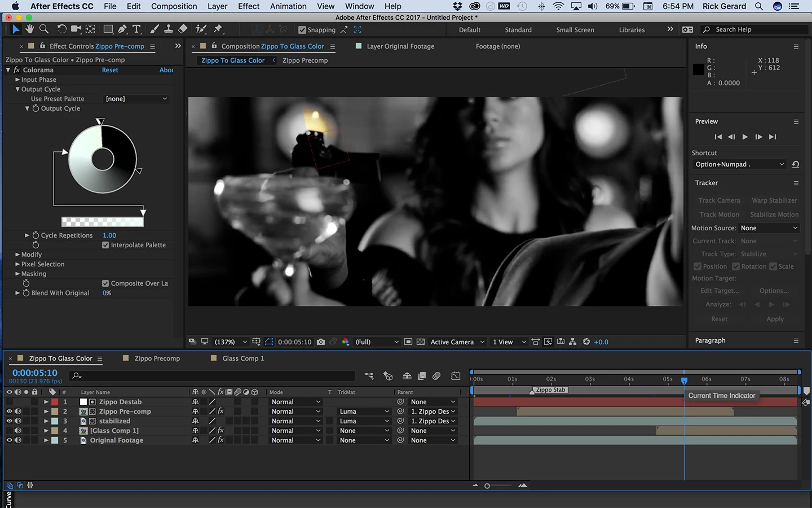Screen dimensions: 812x508
Task: Click the timeline zoom slider handle
Action: click(487, 486)
